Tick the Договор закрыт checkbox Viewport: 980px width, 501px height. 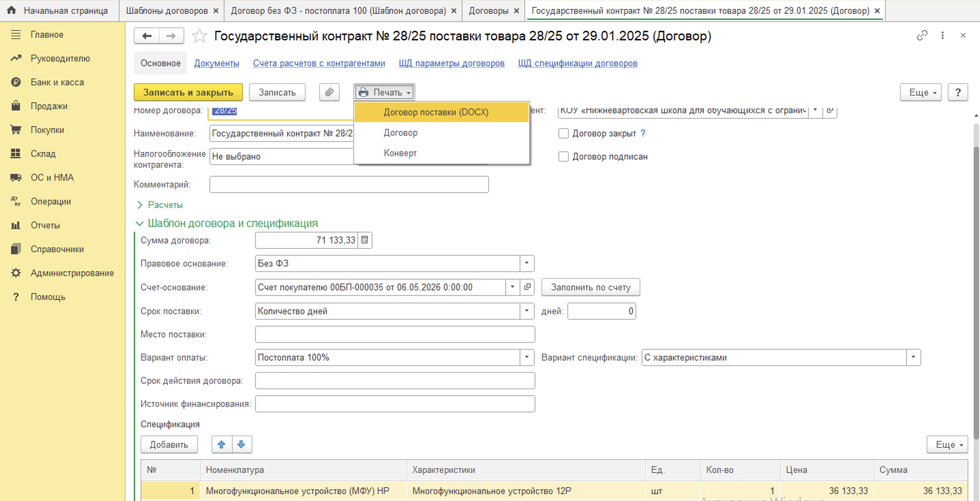point(563,133)
